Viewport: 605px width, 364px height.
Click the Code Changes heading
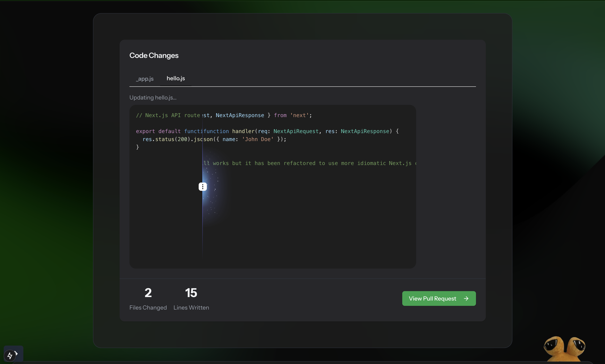[154, 55]
